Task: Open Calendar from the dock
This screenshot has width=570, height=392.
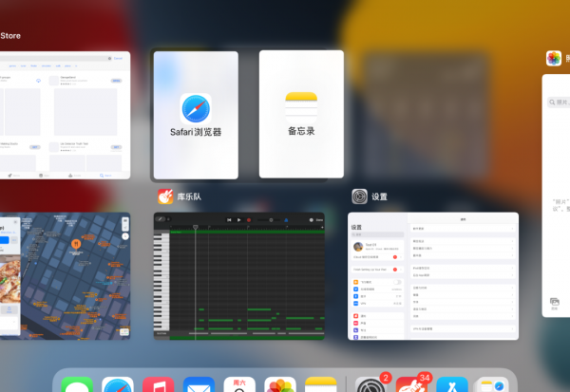Action: point(239,384)
